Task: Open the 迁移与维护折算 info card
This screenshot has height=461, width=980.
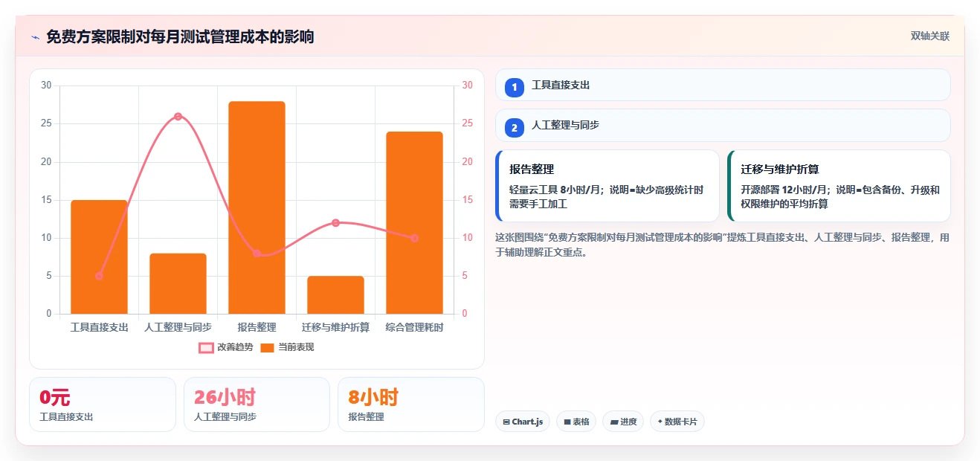Action: coord(839,186)
